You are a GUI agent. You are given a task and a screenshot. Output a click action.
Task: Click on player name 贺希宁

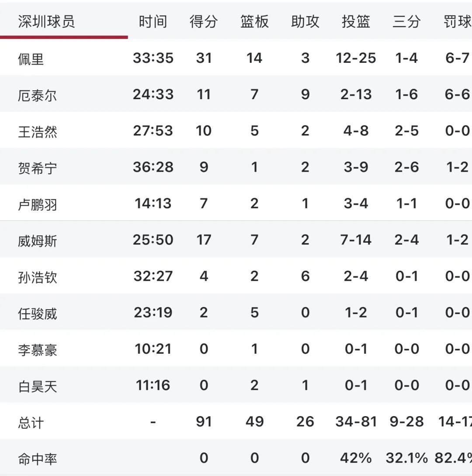tap(38, 167)
